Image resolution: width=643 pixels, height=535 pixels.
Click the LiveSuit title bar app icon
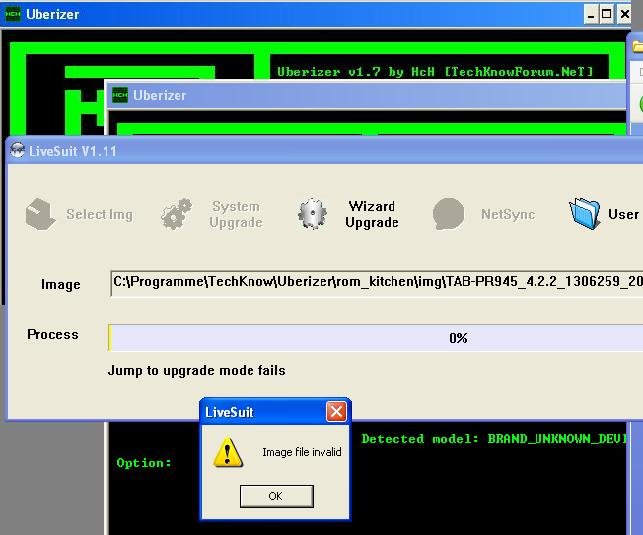[18, 150]
